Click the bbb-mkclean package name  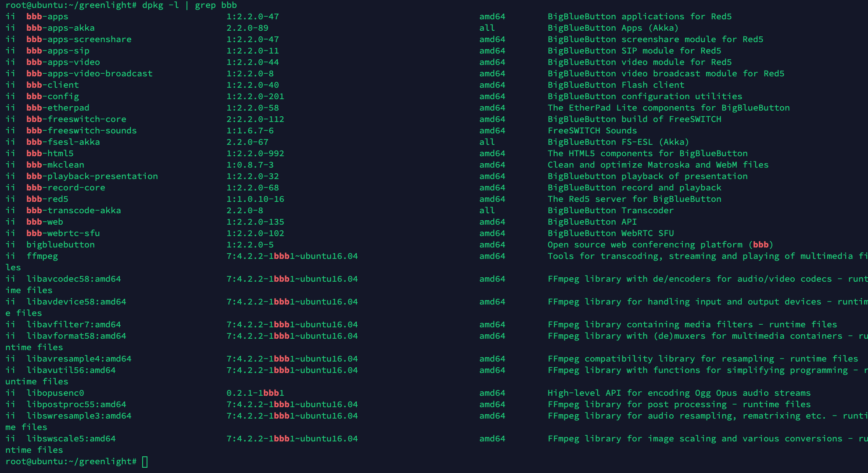click(x=55, y=165)
